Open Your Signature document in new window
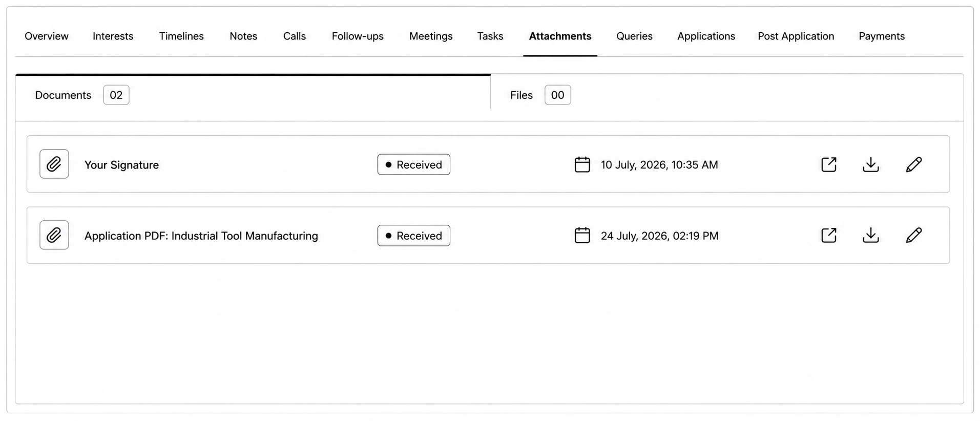Viewport: 980px width, 421px height. pos(828,164)
